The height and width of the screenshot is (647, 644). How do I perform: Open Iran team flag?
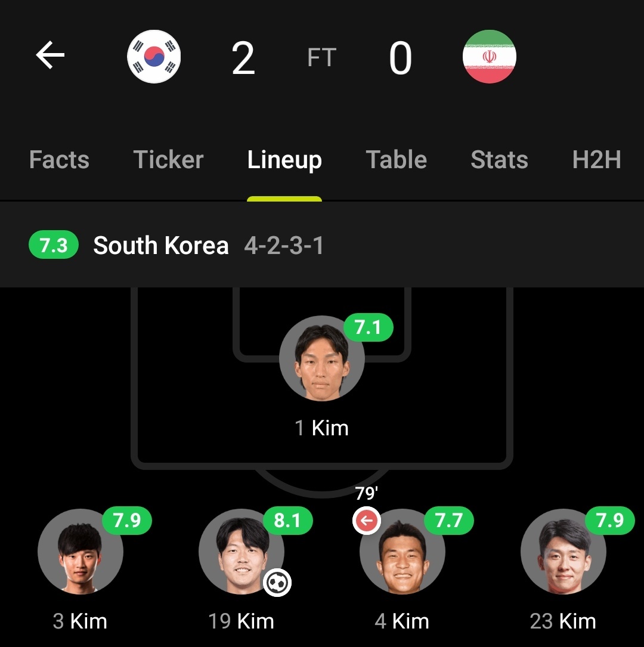(x=490, y=57)
